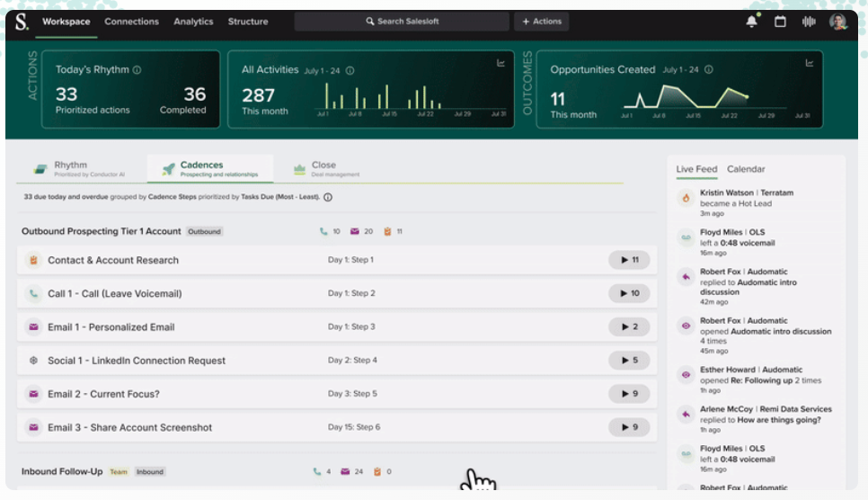
Task: Open the calendar icon in top bar
Action: point(780,22)
